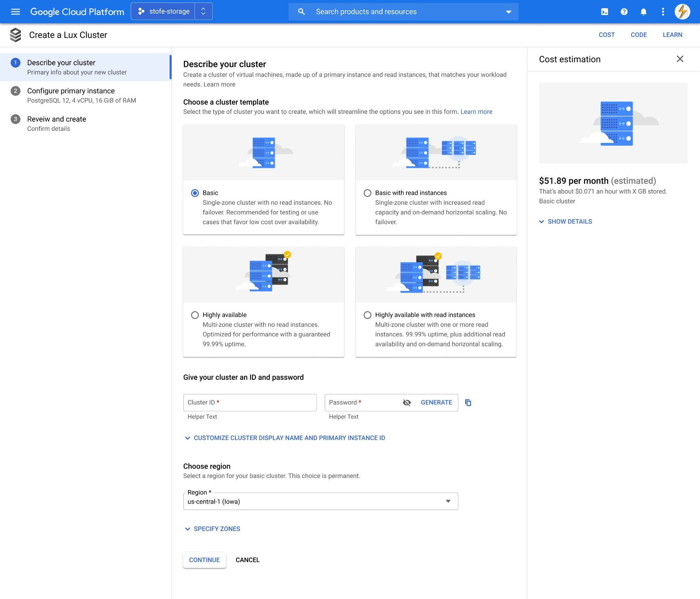Image resolution: width=700 pixels, height=599 pixels.
Task: Toggle password visibility eye icon
Action: [x=406, y=403]
